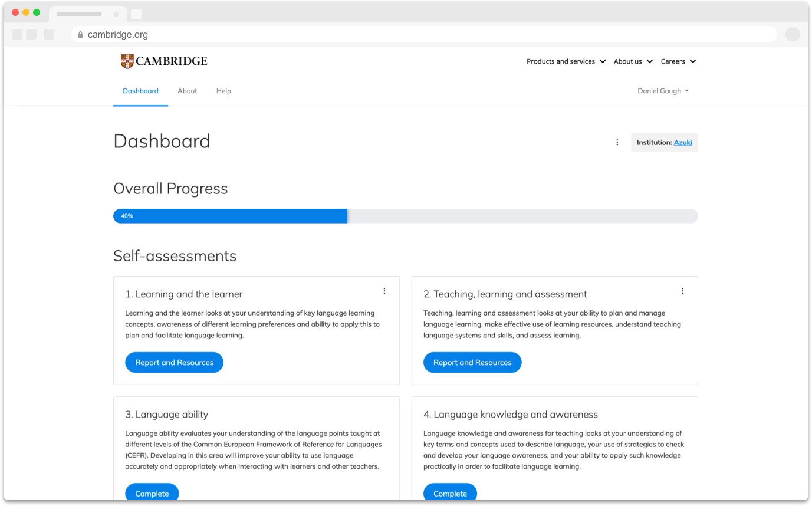Open the Help tab

pos(223,91)
